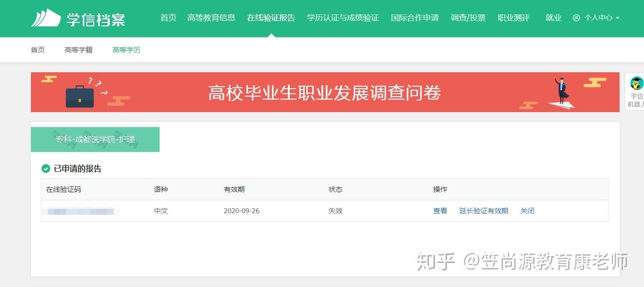Viewport: 644px width, 287px height.
Task: Click the blurred 在线验证码 value
Action: click(x=81, y=211)
